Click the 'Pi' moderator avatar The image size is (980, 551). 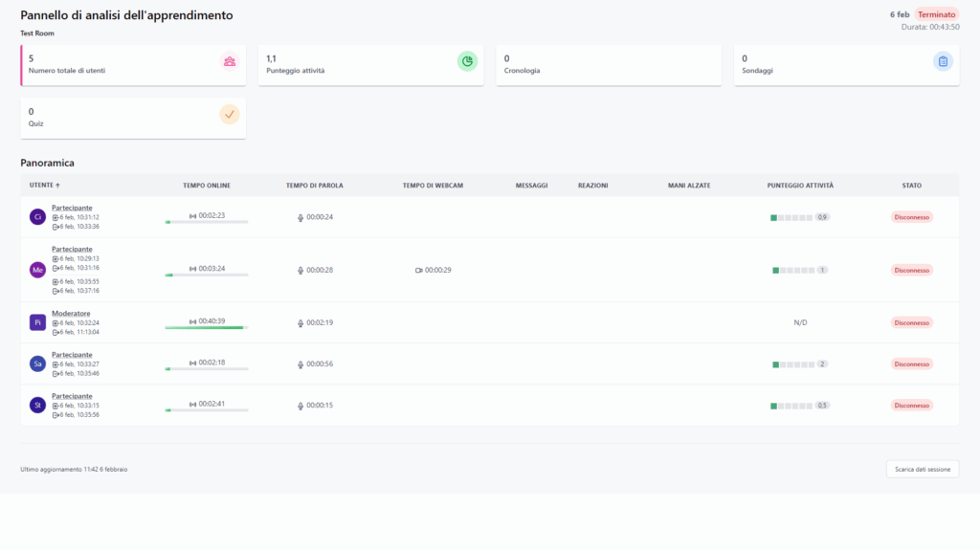tap(38, 322)
